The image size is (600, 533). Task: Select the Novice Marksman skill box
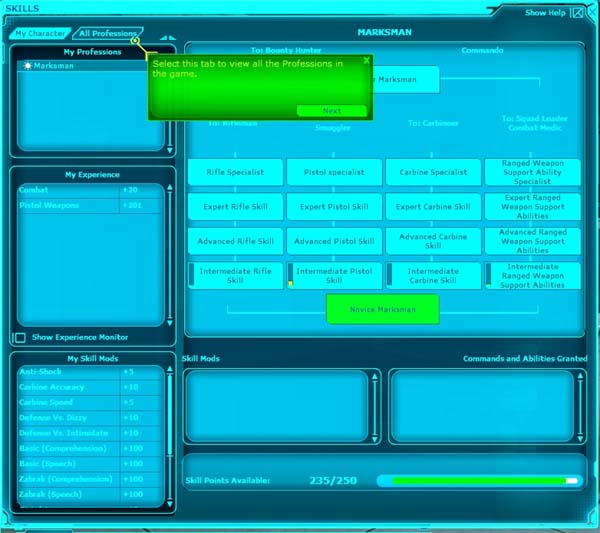tap(383, 309)
